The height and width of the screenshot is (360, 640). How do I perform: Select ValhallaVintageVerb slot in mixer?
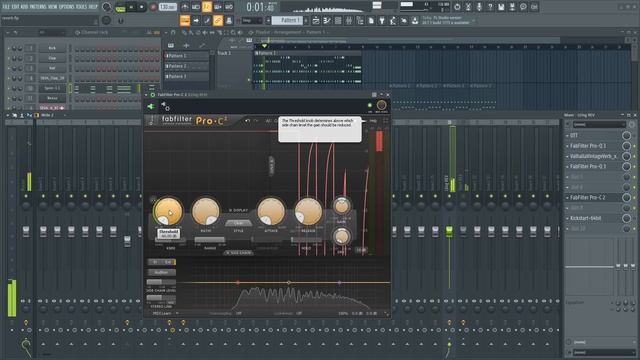tap(593, 156)
